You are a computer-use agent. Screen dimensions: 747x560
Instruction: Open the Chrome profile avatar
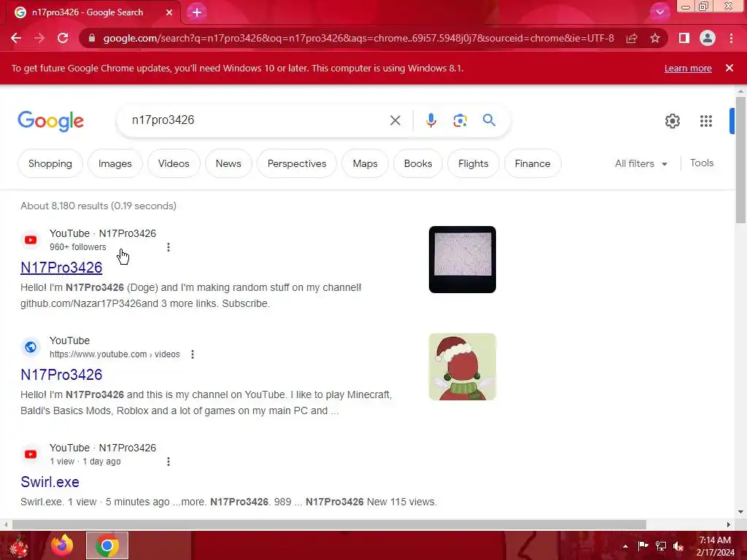[x=708, y=38]
